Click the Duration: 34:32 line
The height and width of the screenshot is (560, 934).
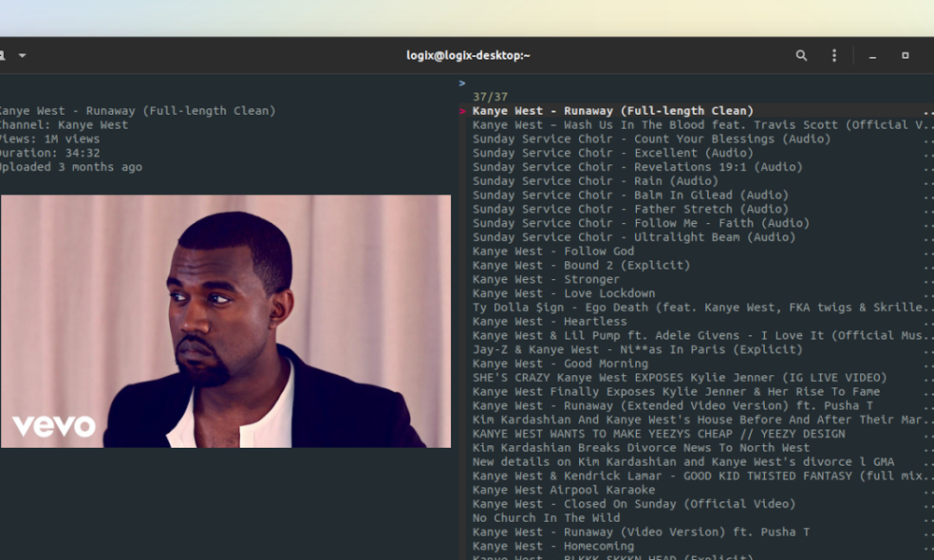(x=50, y=153)
